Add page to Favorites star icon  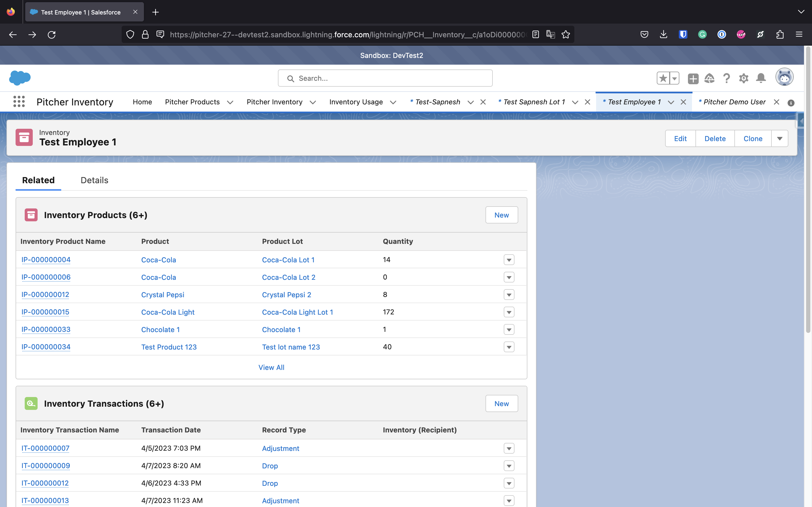click(x=663, y=78)
